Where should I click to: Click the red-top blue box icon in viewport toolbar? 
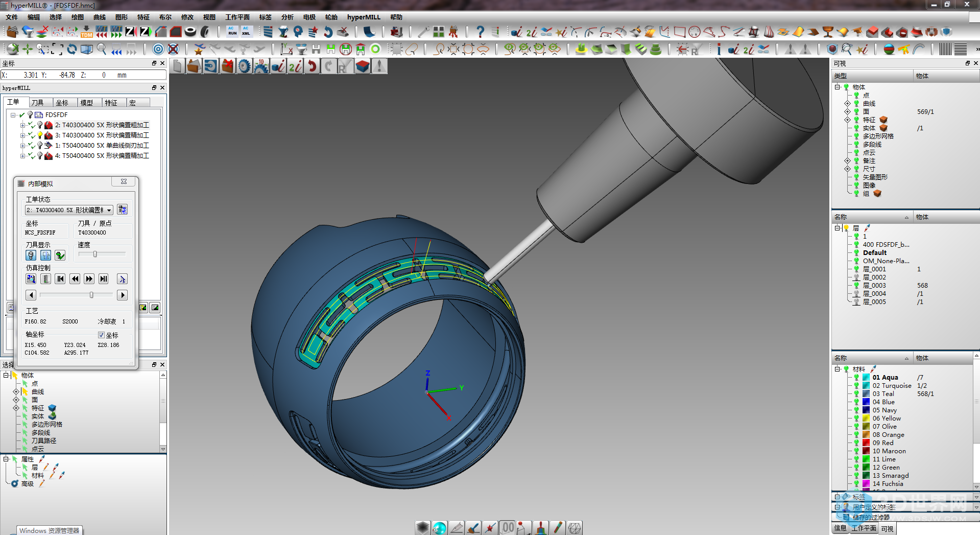pyautogui.click(x=363, y=66)
